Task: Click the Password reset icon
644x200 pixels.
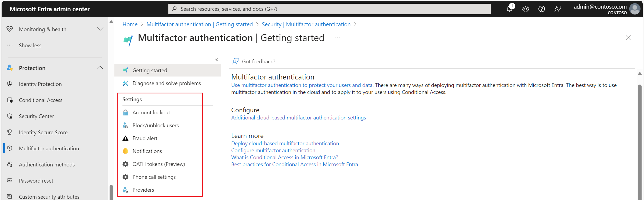Action: pos(10,180)
